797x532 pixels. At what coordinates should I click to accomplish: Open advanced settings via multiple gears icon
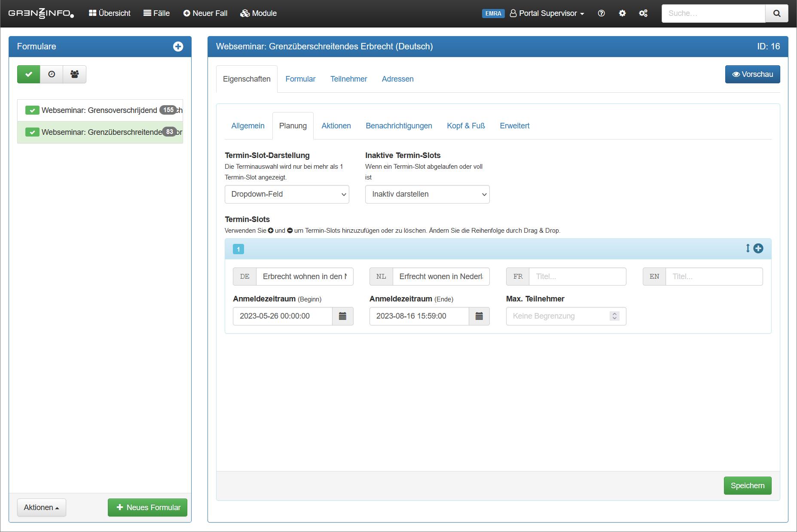coord(643,13)
